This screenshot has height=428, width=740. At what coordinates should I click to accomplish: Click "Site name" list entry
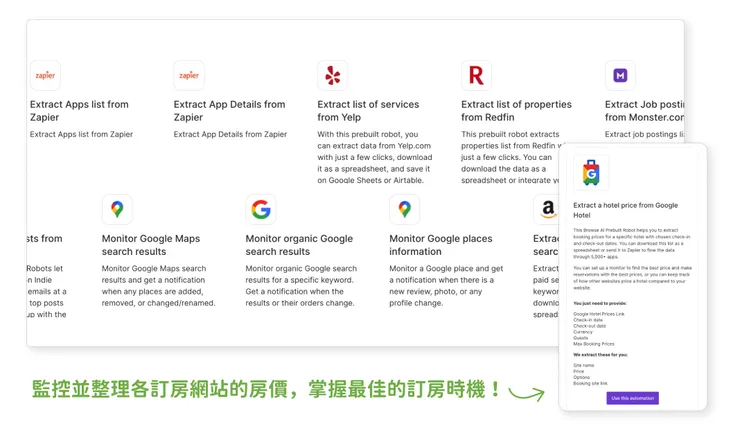(584, 365)
